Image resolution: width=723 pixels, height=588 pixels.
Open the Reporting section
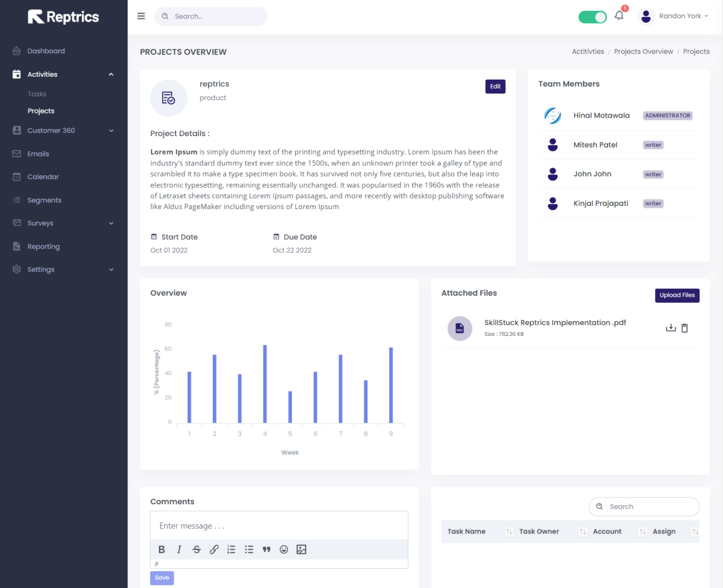click(44, 247)
